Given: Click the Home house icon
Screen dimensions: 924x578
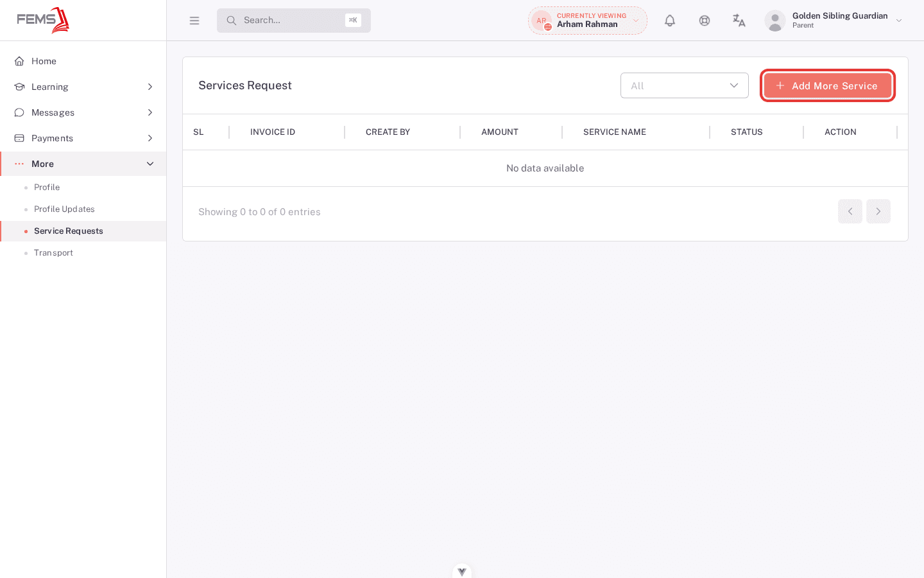Looking at the screenshot, I should pyautogui.click(x=19, y=61).
